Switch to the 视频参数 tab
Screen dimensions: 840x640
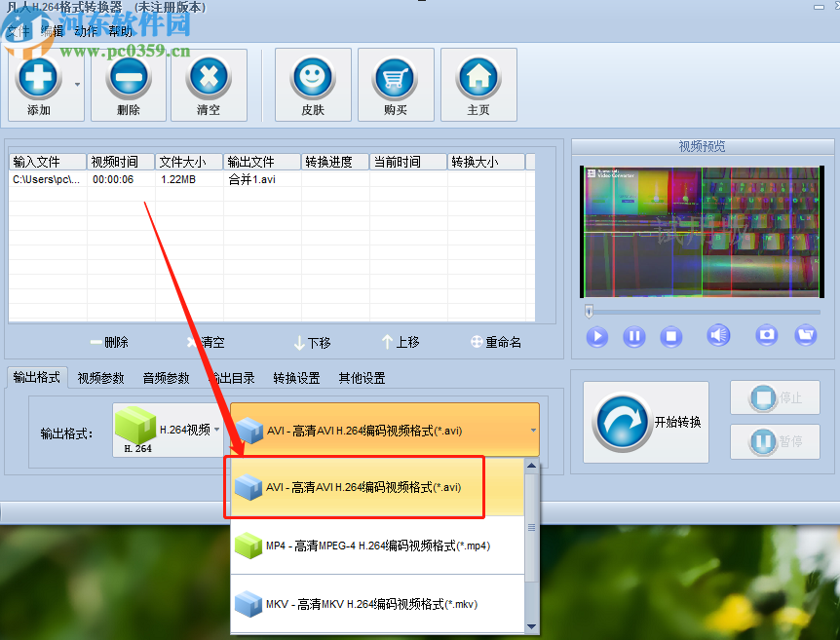click(x=100, y=378)
